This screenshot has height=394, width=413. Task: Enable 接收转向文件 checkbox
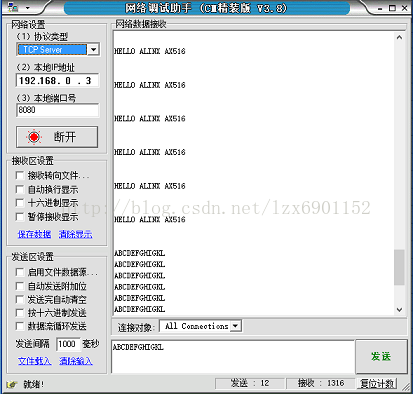(20, 175)
